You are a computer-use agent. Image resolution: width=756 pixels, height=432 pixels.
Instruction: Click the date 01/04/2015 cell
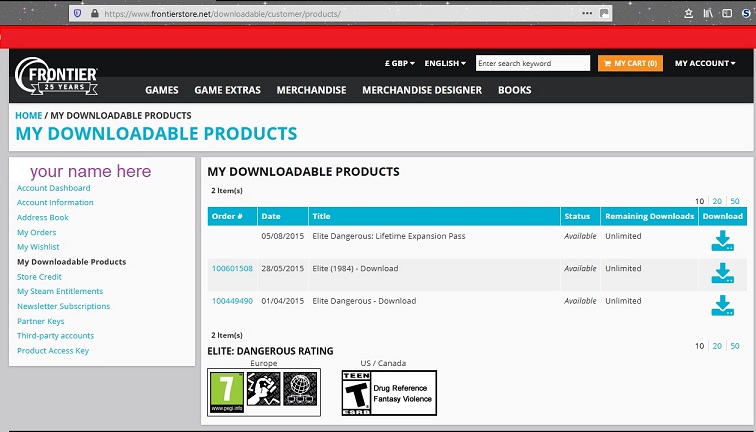coord(283,301)
